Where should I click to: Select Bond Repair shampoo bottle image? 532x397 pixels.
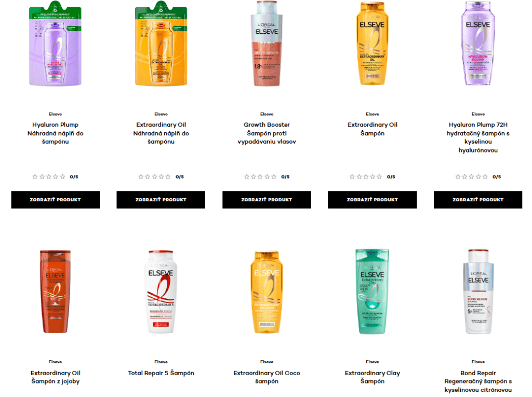point(478,292)
